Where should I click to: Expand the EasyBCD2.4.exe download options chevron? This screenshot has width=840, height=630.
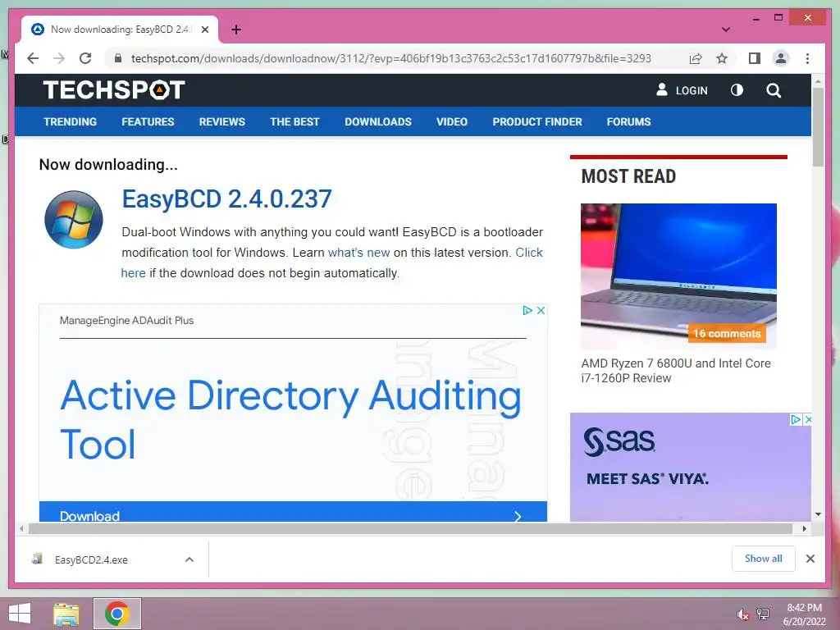(x=189, y=559)
